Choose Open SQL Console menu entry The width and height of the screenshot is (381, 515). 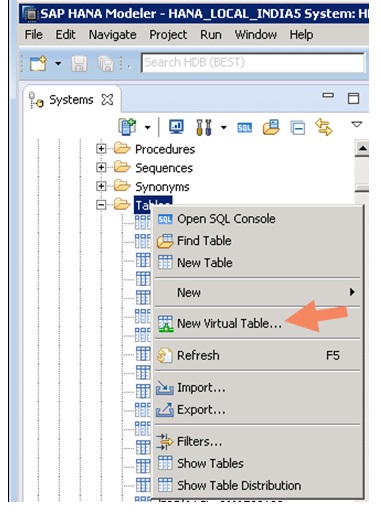pyautogui.click(x=257, y=219)
